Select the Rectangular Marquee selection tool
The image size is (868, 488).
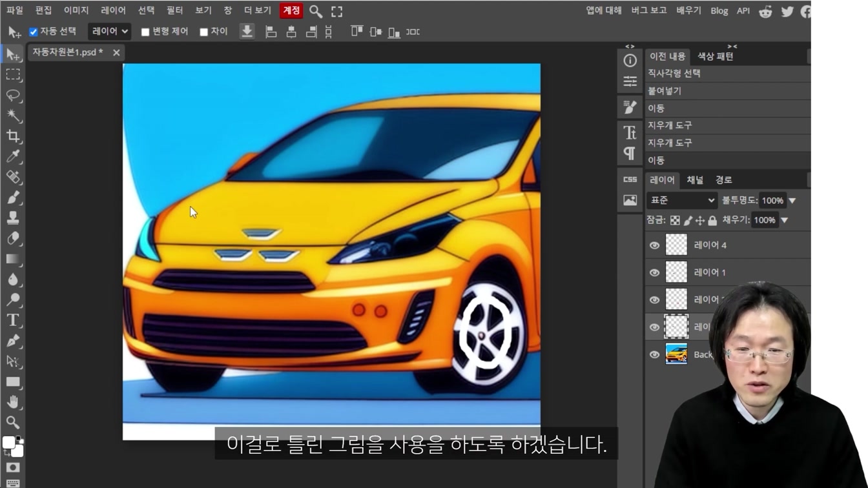(x=13, y=75)
